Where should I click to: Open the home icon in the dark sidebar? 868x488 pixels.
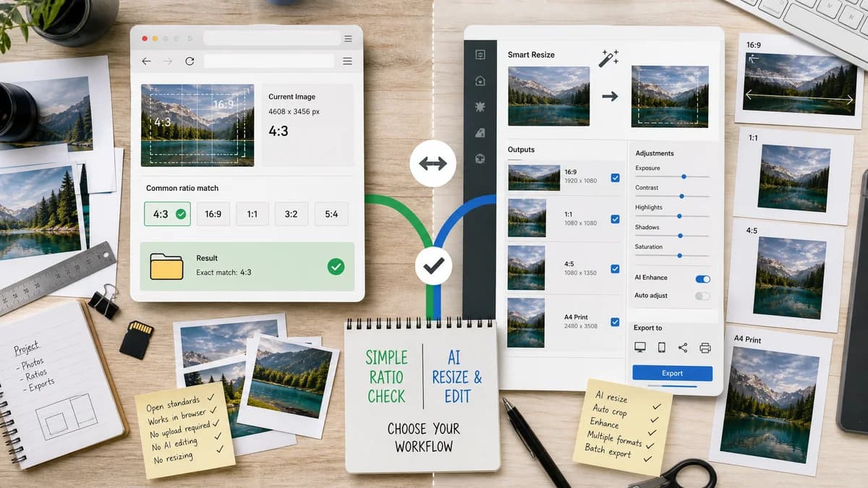[x=480, y=81]
